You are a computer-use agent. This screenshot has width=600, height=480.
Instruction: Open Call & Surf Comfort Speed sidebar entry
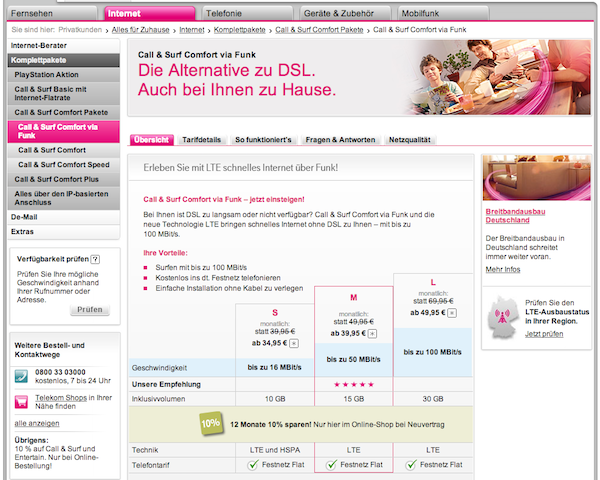tap(64, 165)
